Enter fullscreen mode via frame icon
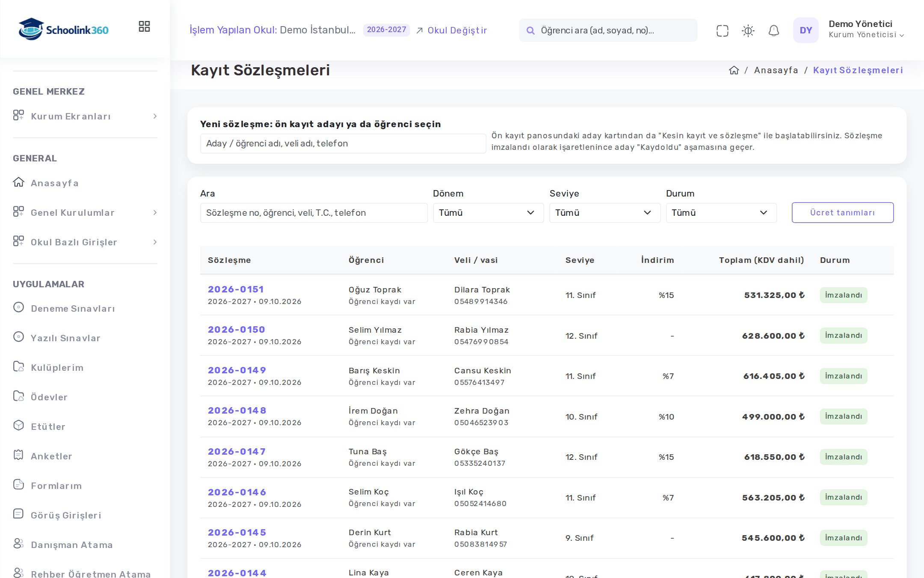 coord(722,30)
